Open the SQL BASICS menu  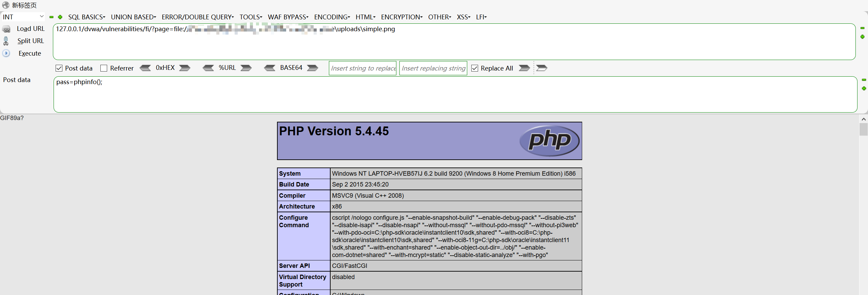86,17
